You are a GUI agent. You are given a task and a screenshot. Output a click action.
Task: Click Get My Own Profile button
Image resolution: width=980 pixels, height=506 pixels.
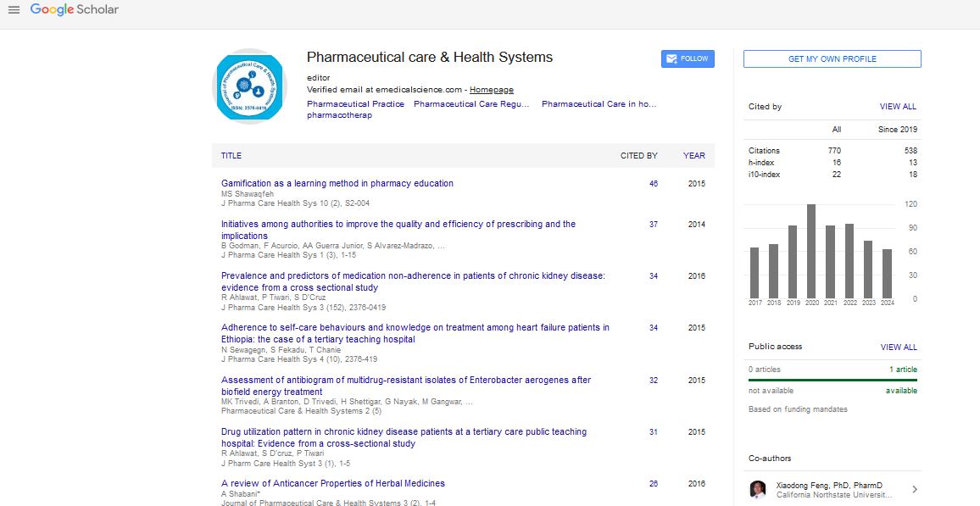pos(832,59)
